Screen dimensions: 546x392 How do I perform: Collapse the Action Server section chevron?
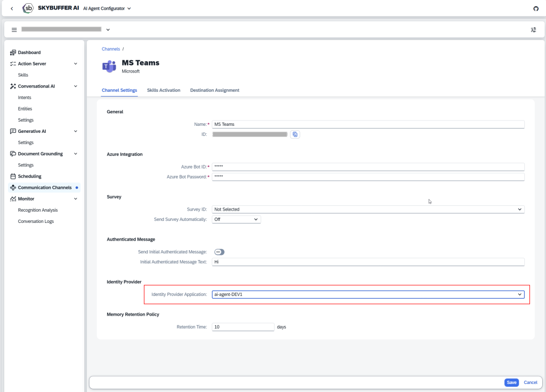pyautogui.click(x=76, y=64)
